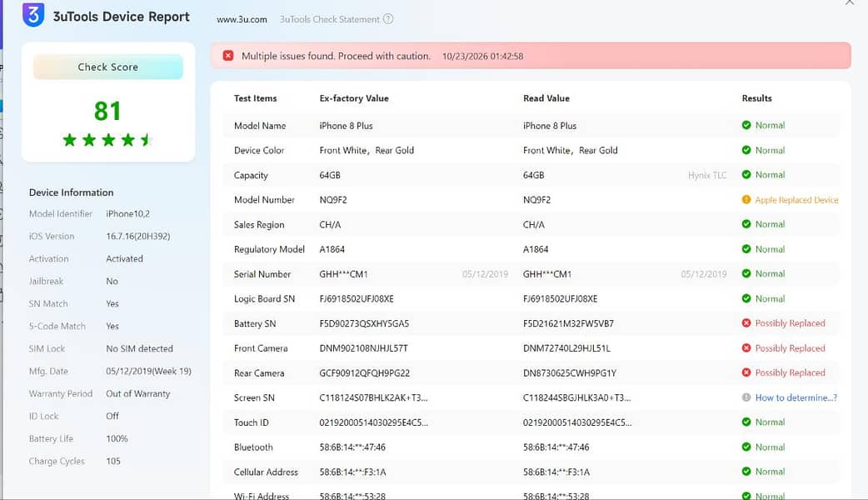Open the 'How to determine...?' link for Screen SN

point(796,397)
